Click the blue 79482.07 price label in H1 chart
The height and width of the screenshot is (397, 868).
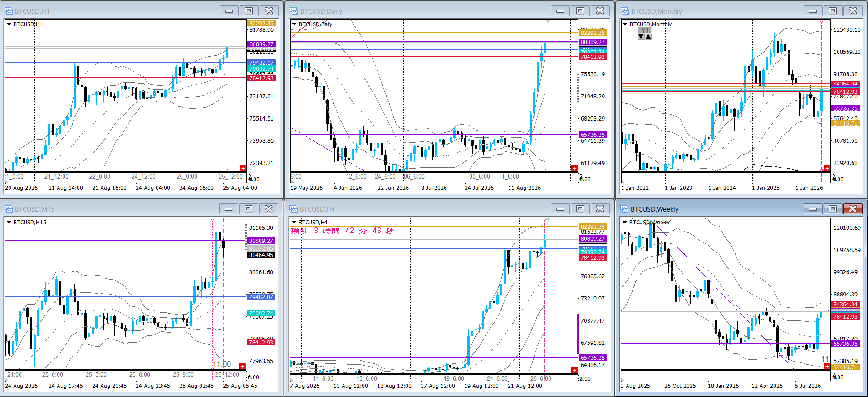click(x=261, y=63)
